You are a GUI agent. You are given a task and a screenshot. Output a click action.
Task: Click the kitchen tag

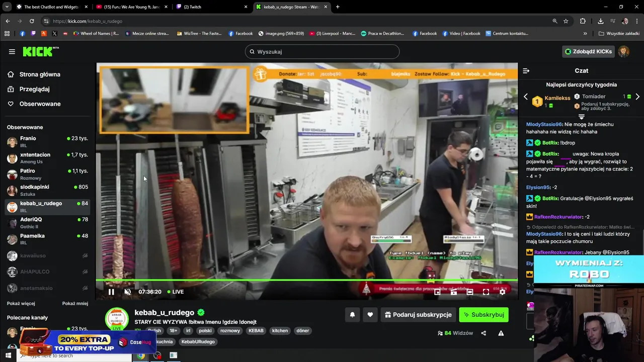click(280, 331)
